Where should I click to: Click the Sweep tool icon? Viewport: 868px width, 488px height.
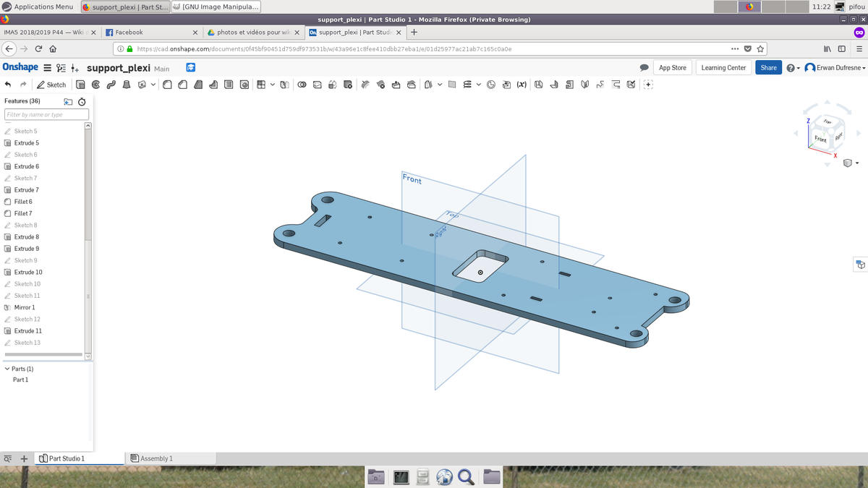point(111,85)
